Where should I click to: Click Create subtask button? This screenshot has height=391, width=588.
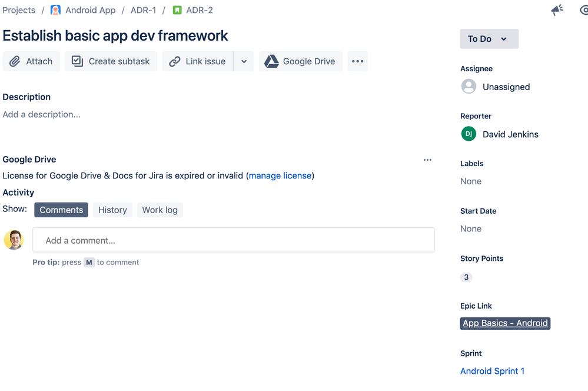[111, 61]
